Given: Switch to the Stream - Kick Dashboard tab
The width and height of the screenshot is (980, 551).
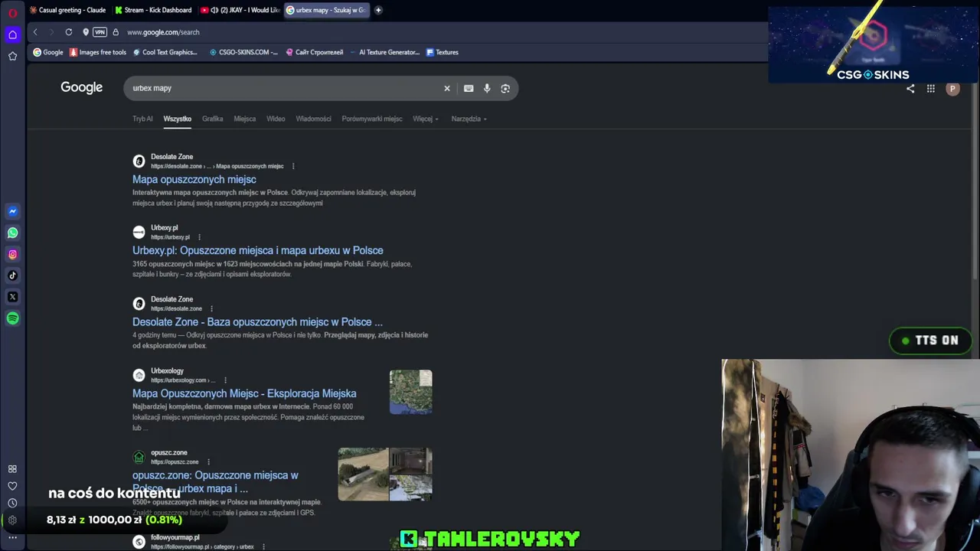Looking at the screenshot, I should [x=154, y=10].
